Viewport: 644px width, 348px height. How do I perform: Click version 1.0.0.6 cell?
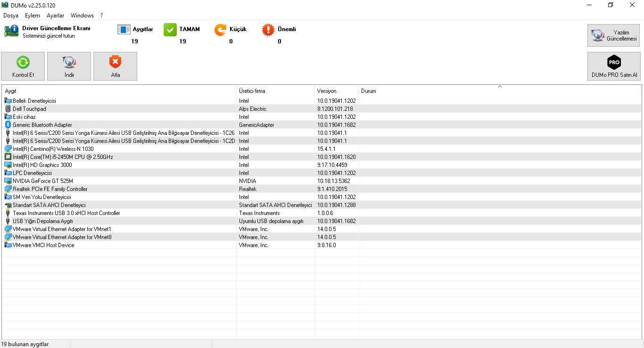point(325,213)
